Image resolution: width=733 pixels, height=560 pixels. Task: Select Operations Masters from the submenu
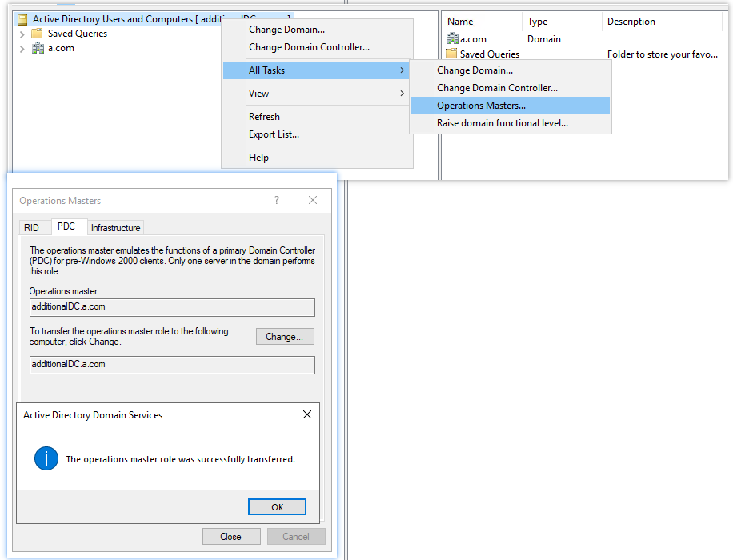point(482,105)
